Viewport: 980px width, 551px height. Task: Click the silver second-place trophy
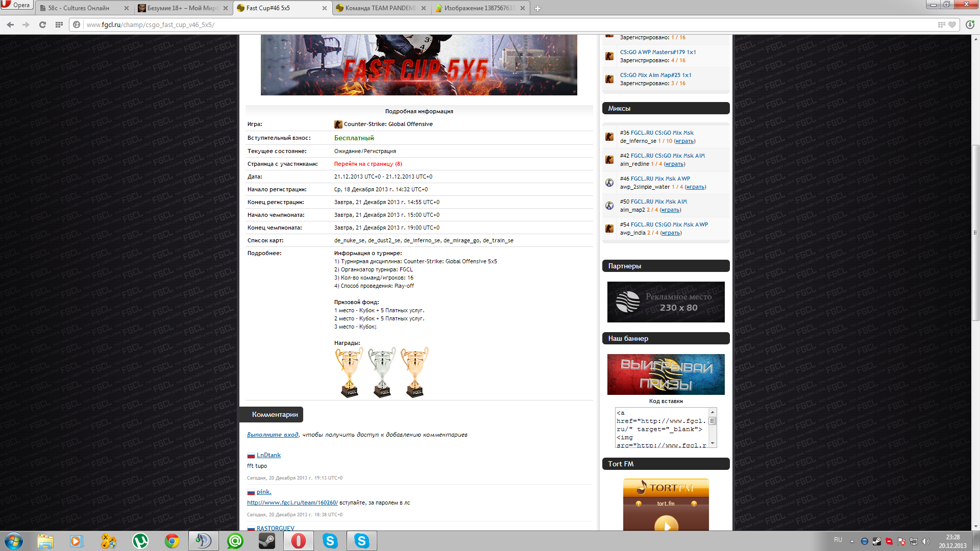382,372
